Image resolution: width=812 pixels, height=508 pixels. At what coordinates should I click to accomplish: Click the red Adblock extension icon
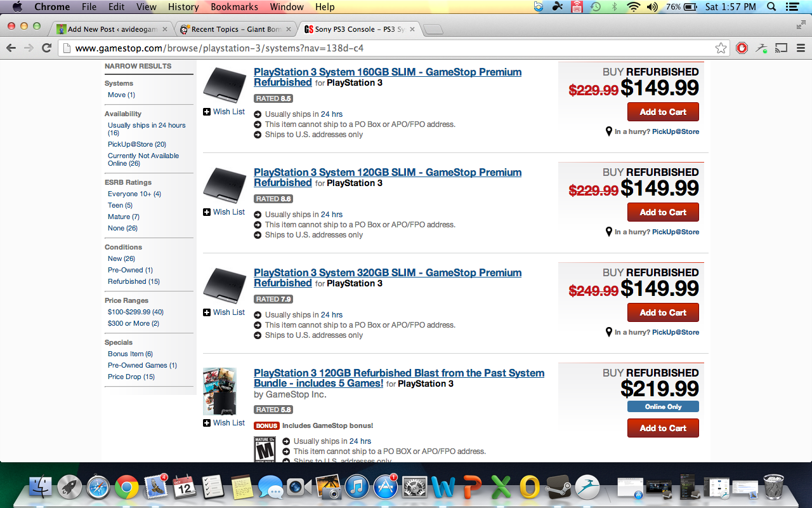click(742, 48)
